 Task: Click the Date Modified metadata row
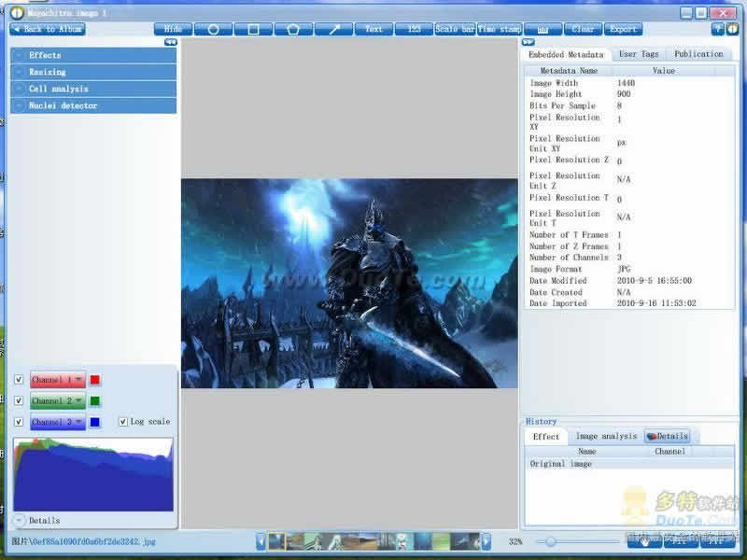click(629, 281)
